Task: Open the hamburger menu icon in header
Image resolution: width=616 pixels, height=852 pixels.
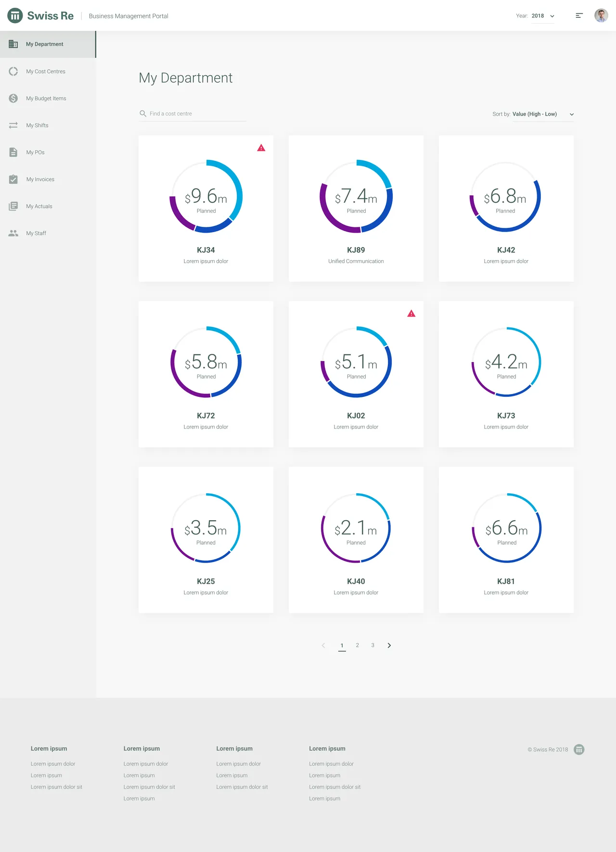Action: coord(579,16)
